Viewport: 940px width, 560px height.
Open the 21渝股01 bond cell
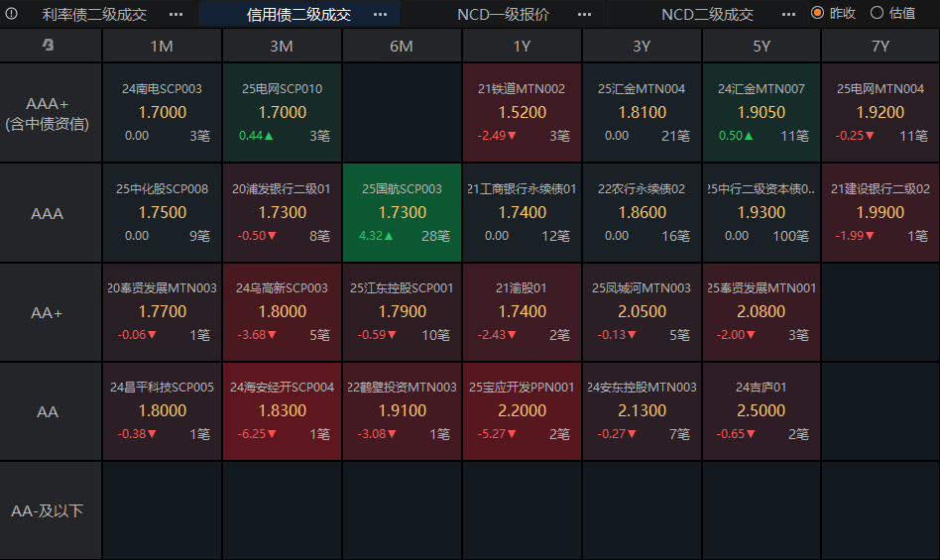click(x=522, y=312)
